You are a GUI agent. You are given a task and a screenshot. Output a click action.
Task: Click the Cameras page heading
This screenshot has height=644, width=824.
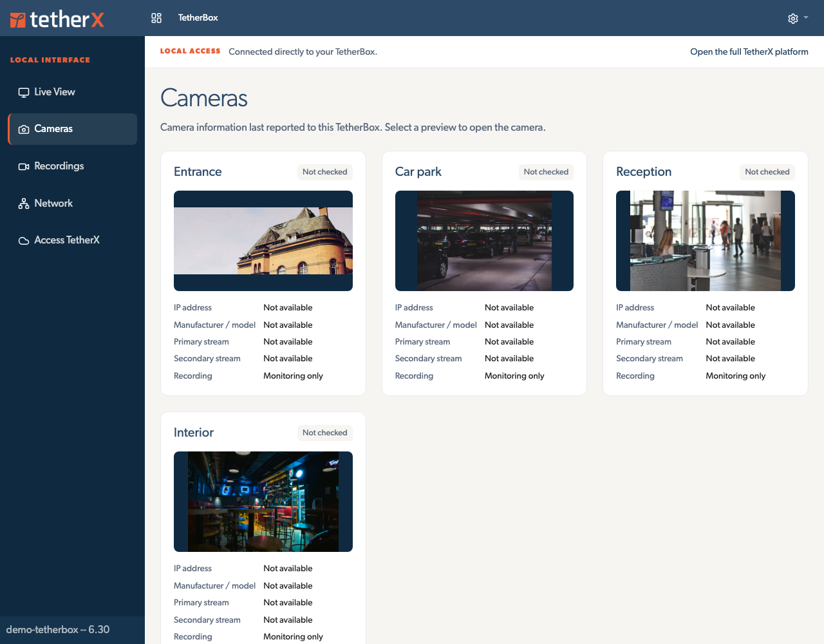[204, 99]
